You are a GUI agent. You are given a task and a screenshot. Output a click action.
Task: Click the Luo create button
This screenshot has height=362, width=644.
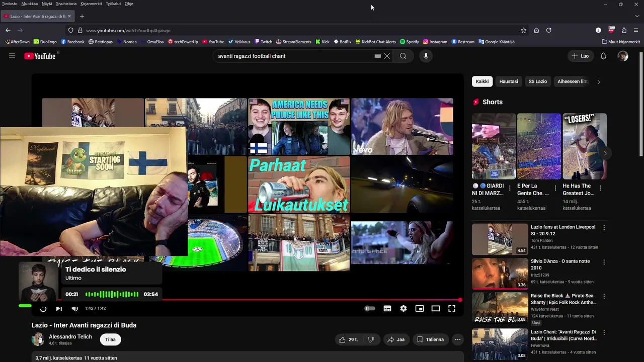[x=580, y=56]
